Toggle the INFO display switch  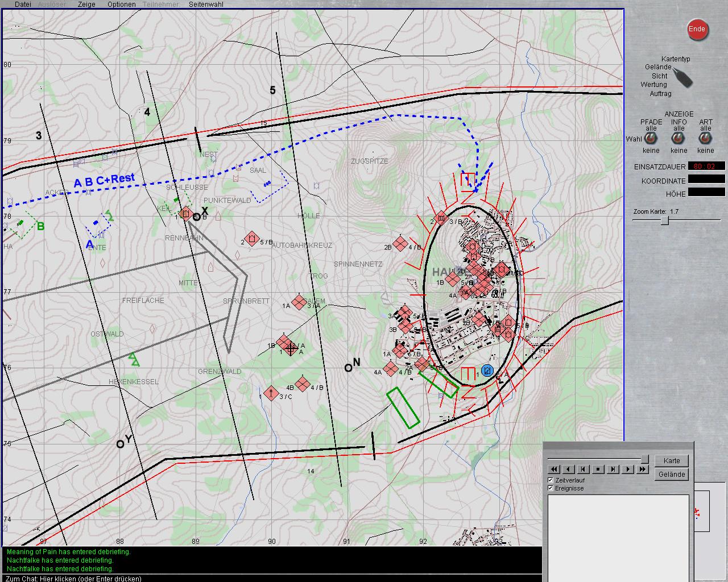(x=679, y=139)
